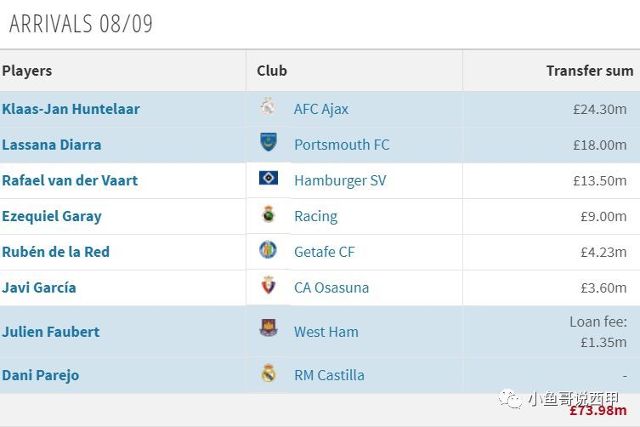Open the Hamburger SV club link
640x427 pixels.
pos(340,181)
